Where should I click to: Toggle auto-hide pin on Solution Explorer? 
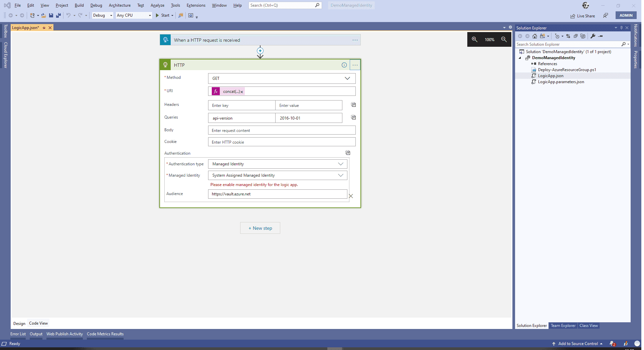[621, 28]
